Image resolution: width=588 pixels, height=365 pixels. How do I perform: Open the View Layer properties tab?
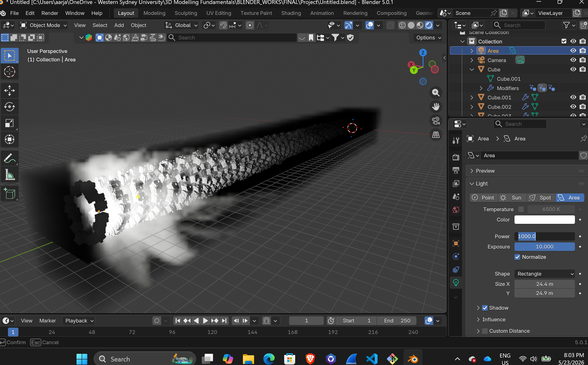[456, 183]
